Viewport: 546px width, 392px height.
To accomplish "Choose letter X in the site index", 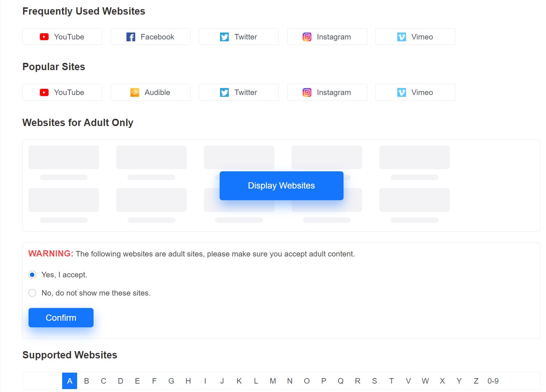I will click(x=442, y=381).
